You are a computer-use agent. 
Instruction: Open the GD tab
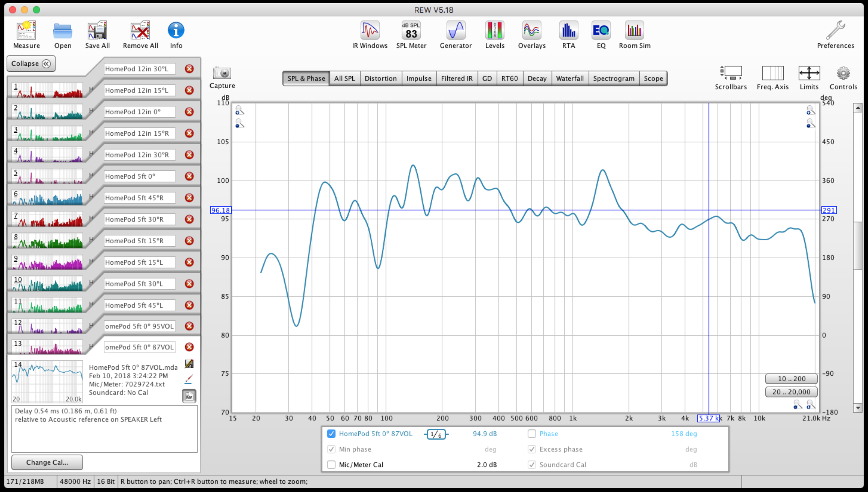(487, 78)
